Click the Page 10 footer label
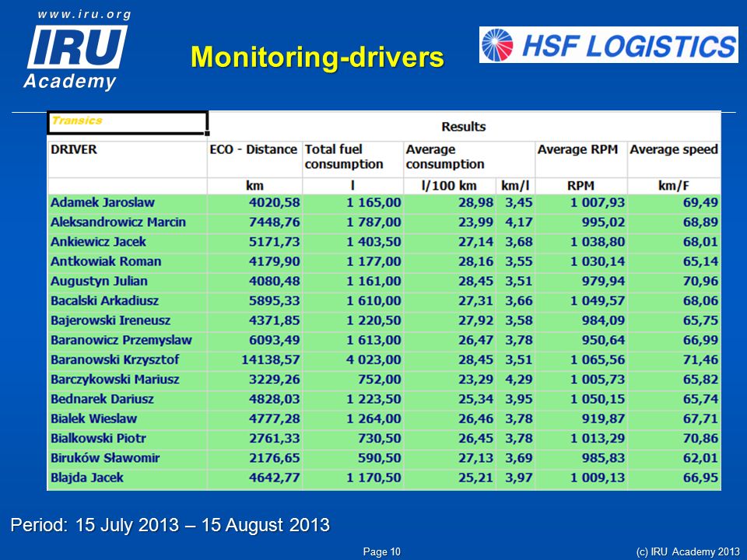Viewport: 747px width, 560px height. tap(381, 551)
